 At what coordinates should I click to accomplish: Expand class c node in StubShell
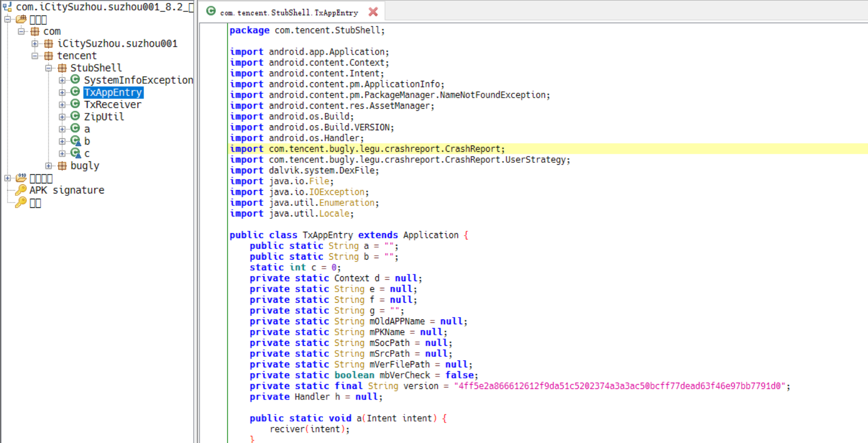[x=62, y=153]
